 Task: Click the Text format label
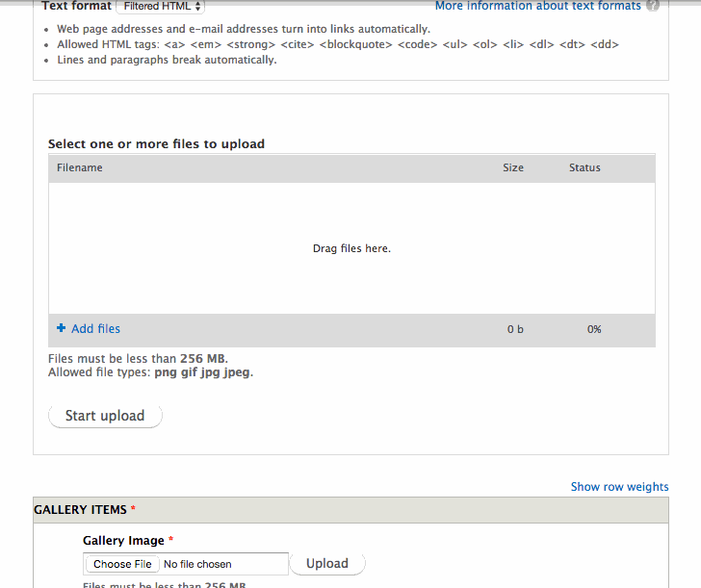click(76, 6)
